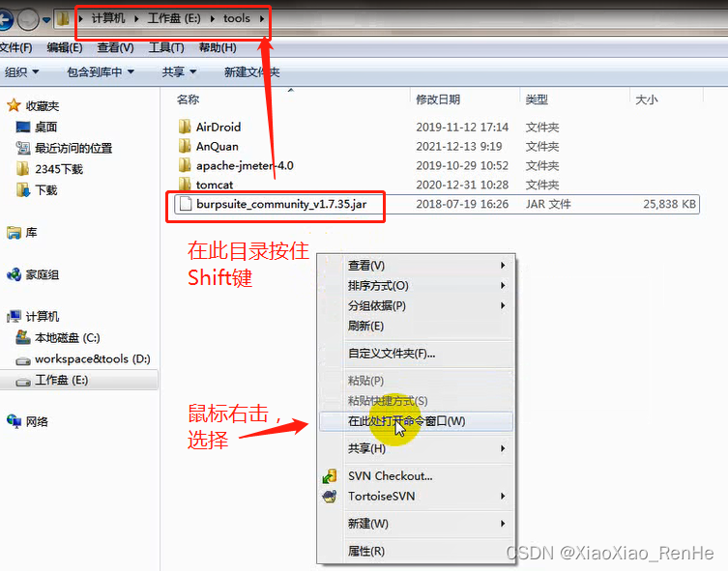728x571 pixels.
Task: Click the 收藏夹 star icon
Action: pyautogui.click(x=14, y=105)
